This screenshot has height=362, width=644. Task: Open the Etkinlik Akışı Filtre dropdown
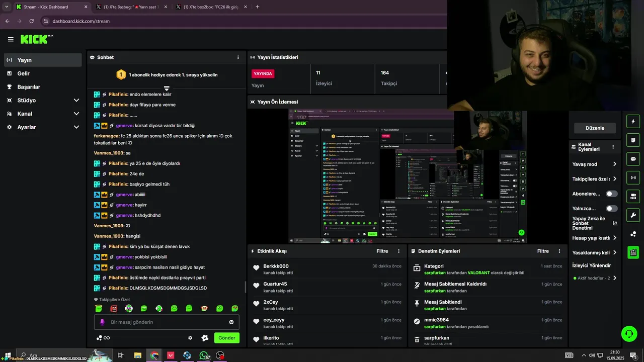(x=382, y=251)
